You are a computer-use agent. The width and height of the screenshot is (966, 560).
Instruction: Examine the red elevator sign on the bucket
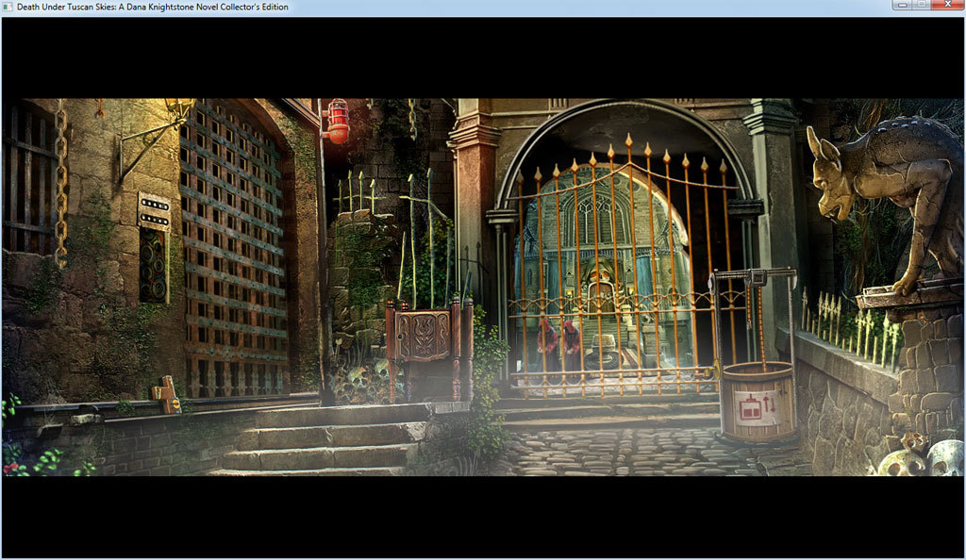[758, 407]
